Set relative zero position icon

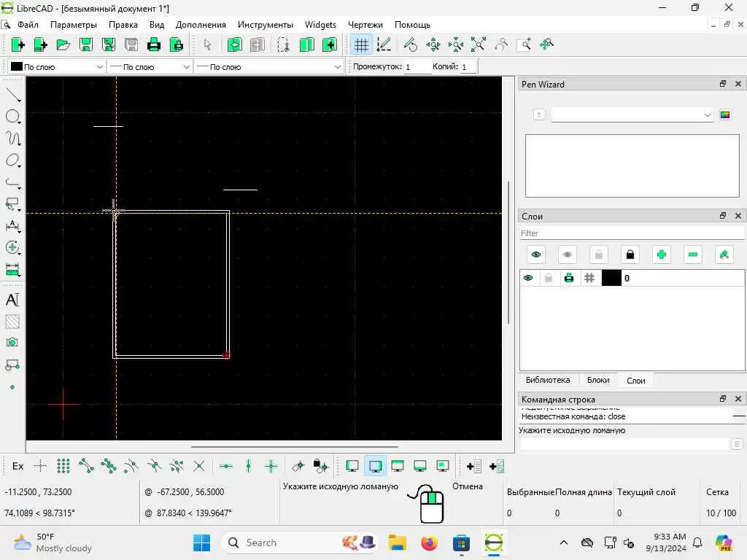(x=298, y=466)
